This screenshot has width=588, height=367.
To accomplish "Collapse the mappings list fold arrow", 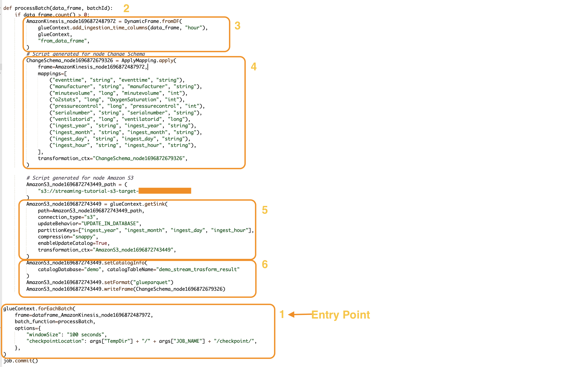I will tap(1, 73).
